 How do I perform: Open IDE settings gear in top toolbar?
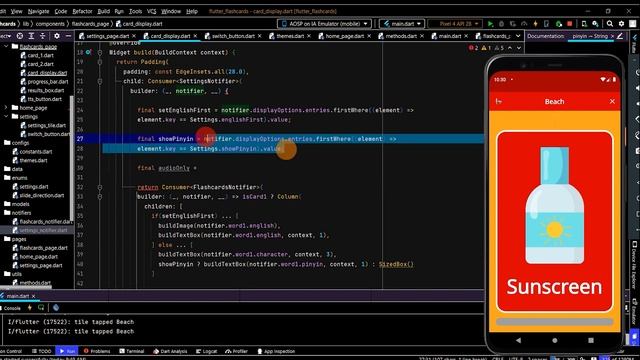(x=622, y=24)
